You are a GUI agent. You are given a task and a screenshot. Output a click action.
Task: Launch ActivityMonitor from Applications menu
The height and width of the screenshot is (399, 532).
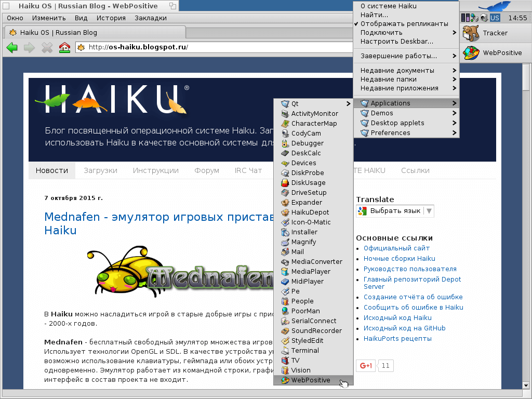(x=313, y=114)
